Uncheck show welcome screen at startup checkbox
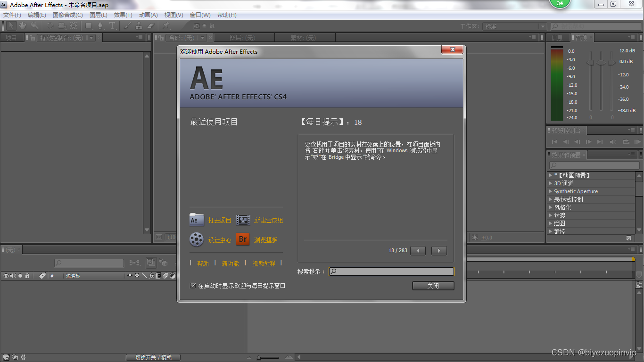 coord(193,286)
